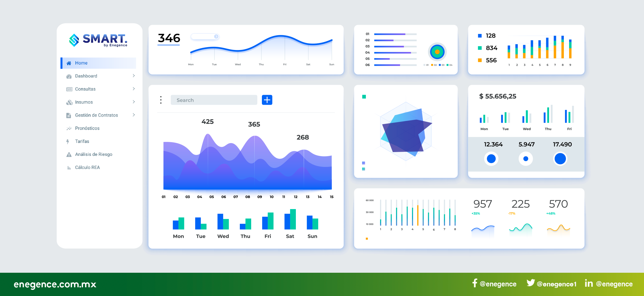644x296 pixels.
Task: Select the radio circle under 5.947
Action: pos(526,159)
